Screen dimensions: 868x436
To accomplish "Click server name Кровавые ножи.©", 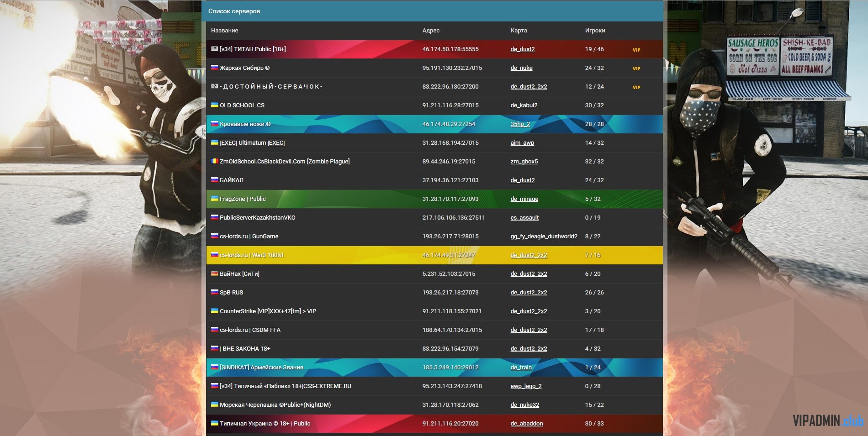I will coord(245,124).
